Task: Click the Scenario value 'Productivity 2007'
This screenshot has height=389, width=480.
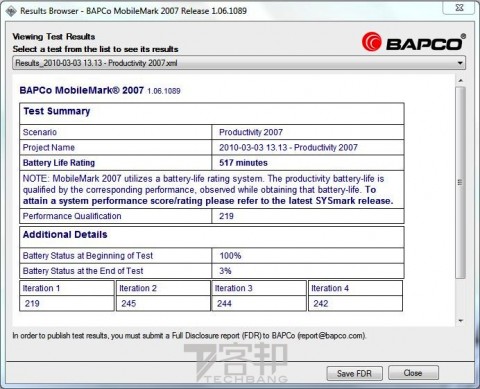Action: click(251, 132)
